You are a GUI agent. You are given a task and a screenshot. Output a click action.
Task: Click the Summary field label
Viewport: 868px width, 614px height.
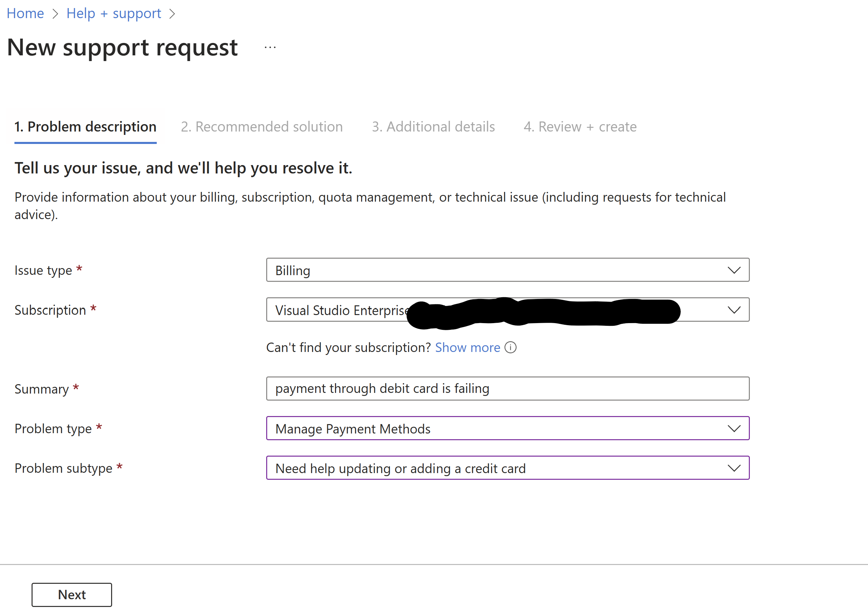click(x=42, y=389)
